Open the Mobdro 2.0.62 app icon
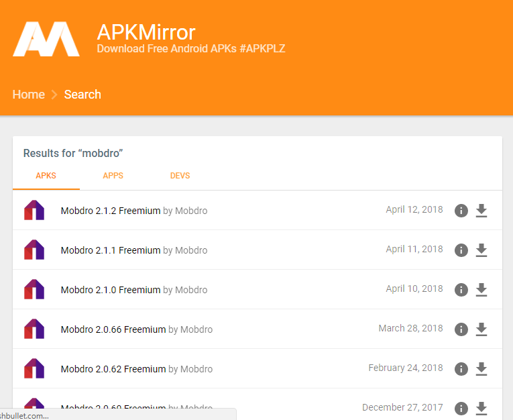 [34, 368]
